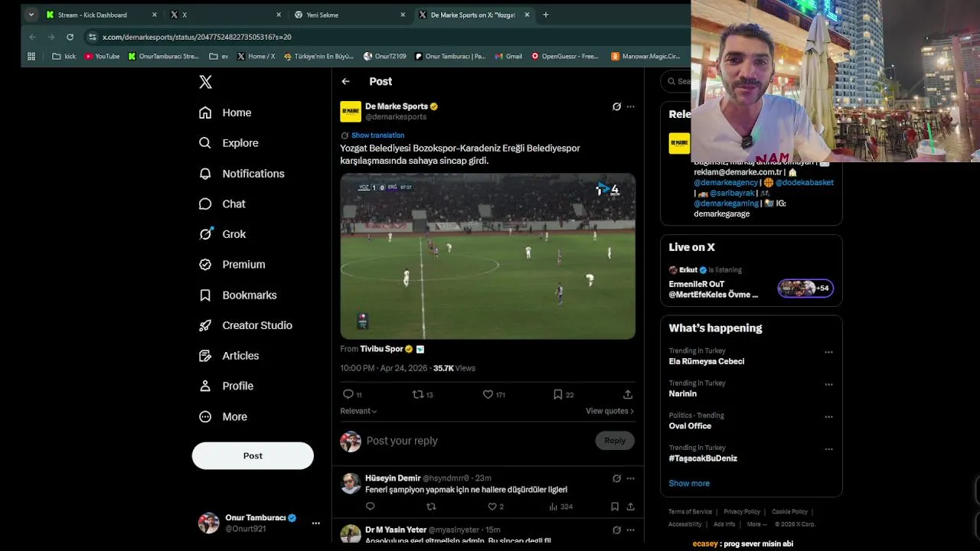The image size is (980, 551).
Task: Open account menu dots beside Onur Tamburacı
Action: 315,523
